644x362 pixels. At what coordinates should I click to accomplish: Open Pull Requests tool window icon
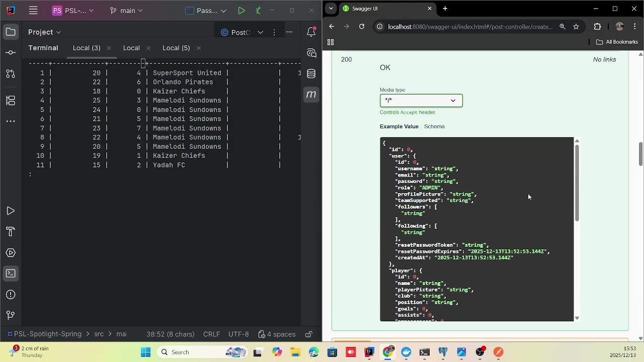point(11,74)
